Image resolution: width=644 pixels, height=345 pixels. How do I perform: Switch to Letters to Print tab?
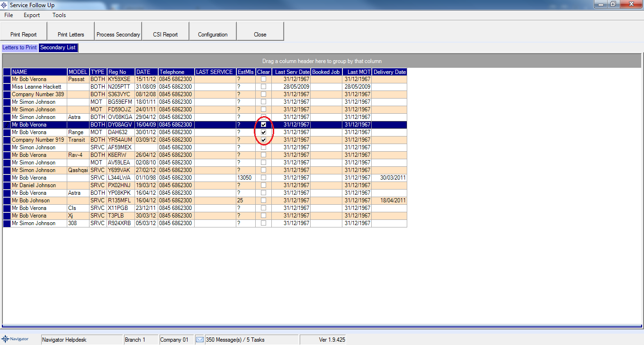19,47
